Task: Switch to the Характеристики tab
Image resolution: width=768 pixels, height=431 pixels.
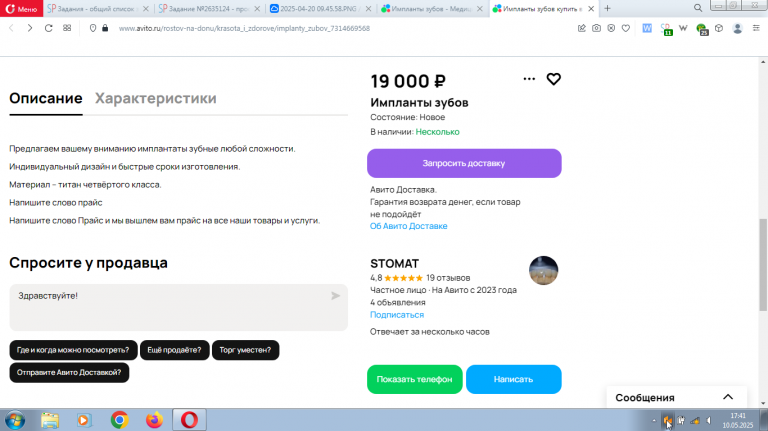Action: (x=155, y=98)
